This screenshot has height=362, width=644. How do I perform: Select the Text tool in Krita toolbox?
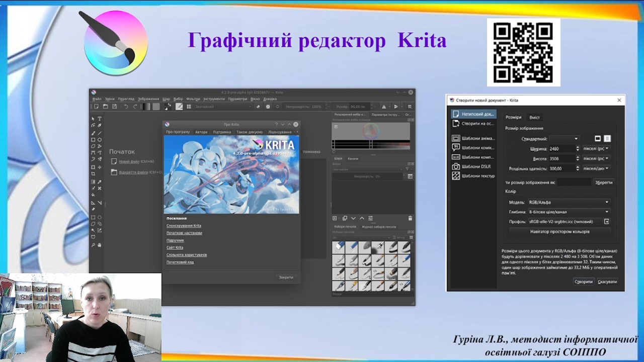click(100, 119)
